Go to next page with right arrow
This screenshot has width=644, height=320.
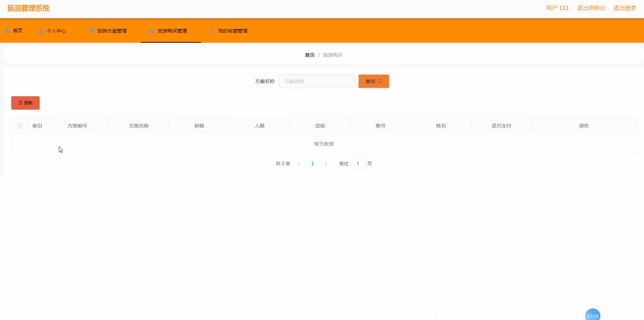tap(326, 163)
